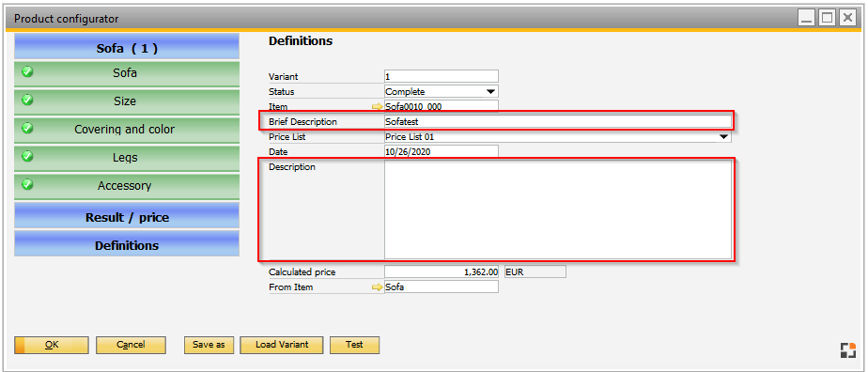Select the Sofa configuration step
Screen dimensions: 868x372
pos(127,74)
